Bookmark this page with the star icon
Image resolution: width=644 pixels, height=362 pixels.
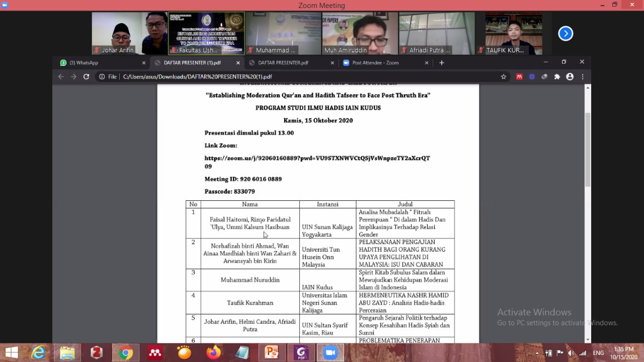click(503, 77)
